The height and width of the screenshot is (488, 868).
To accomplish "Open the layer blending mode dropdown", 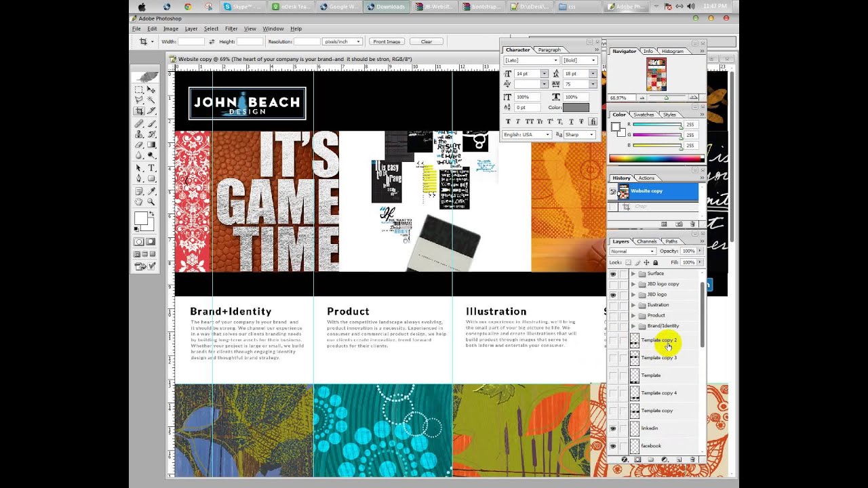I will pos(632,251).
